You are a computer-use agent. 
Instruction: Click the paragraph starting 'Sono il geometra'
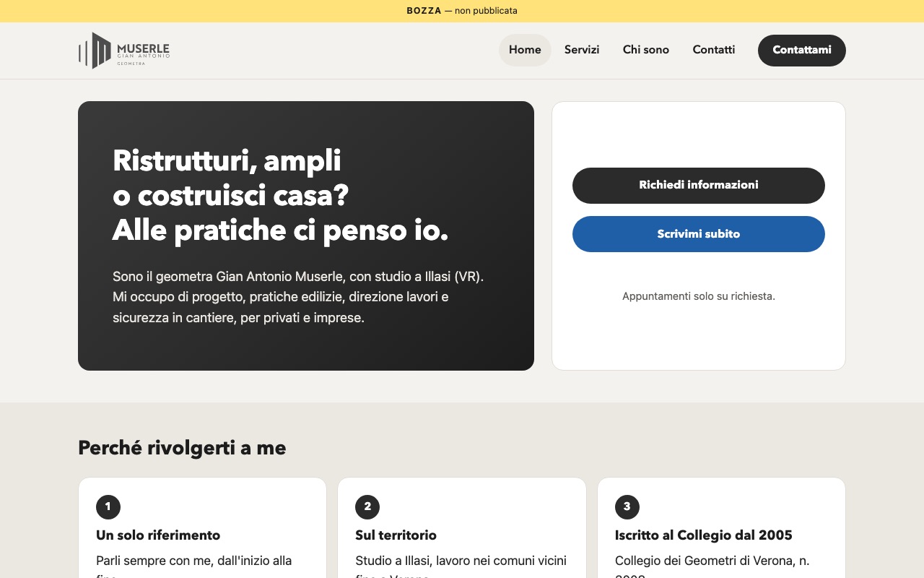click(298, 297)
